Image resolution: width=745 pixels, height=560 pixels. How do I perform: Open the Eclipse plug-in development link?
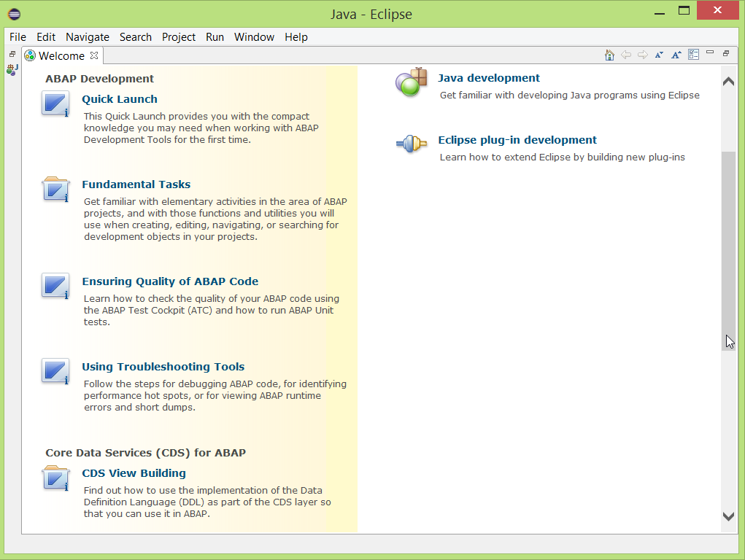click(x=517, y=140)
